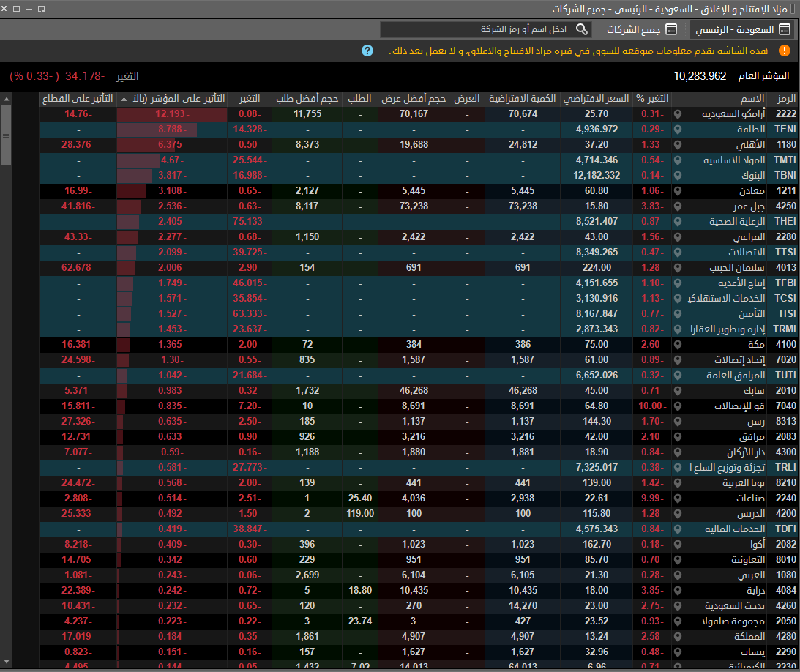The height and width of the screenshot is (672, 800).
Task: Click the quantity cell 70,674
Action: (523, 114)
